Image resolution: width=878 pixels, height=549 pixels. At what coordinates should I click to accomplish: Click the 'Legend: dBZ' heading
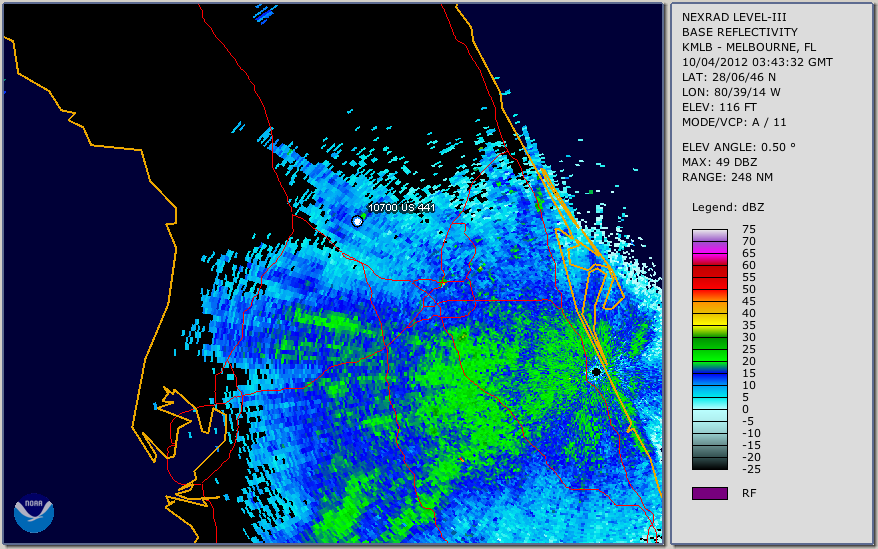tap(728, 207)
